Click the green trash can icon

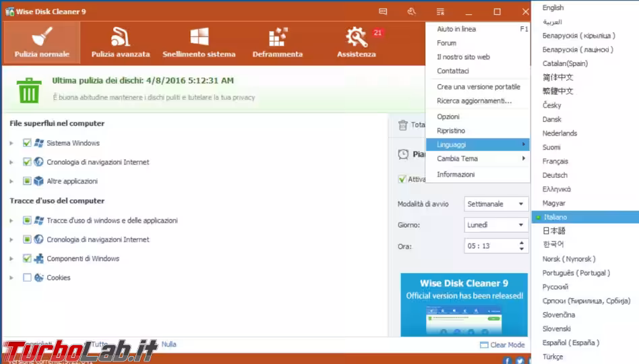29,90
